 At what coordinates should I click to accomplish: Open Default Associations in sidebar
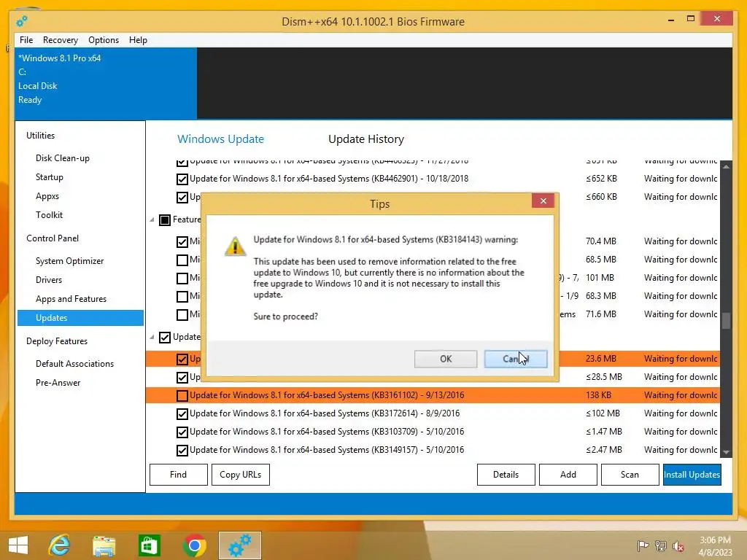75,364
